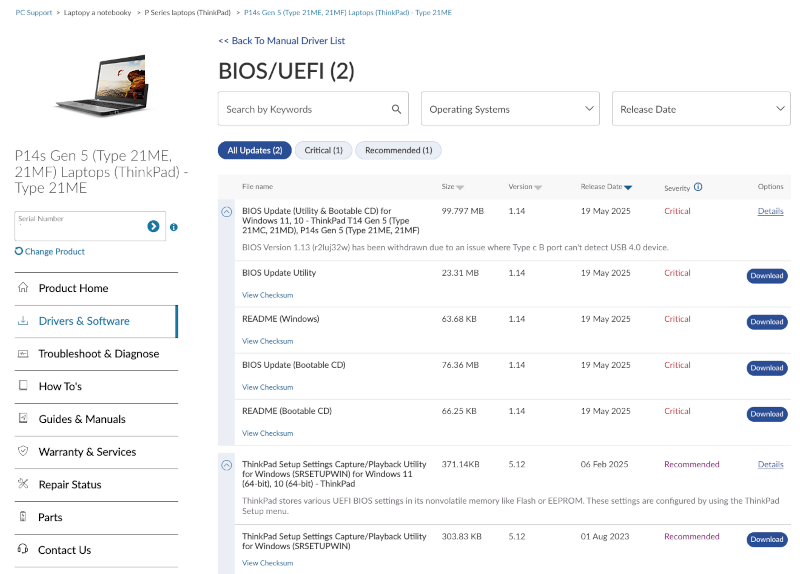View Checksum for BIOS Update (Bootable CD)
800x574 pixels.
click(267, 387)
